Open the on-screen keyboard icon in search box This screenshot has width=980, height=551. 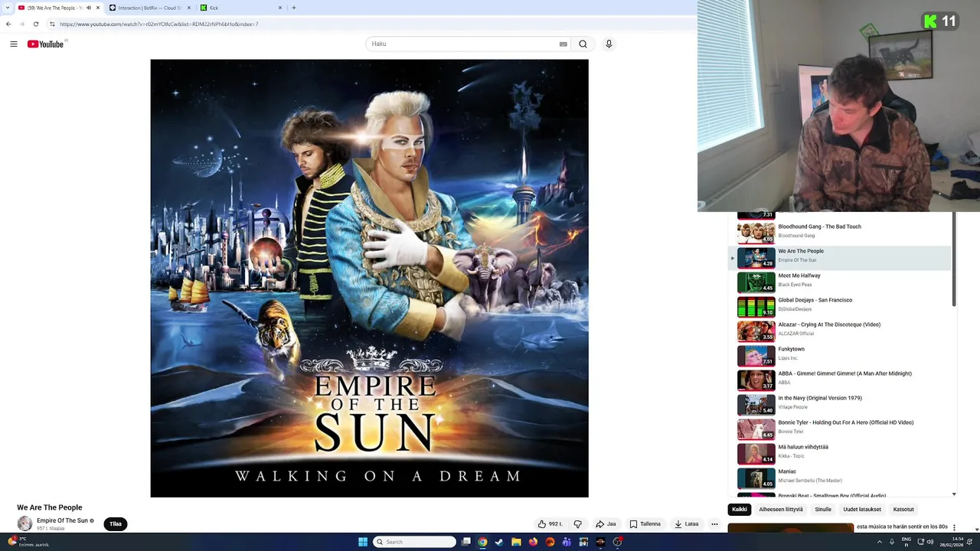[x=563, y=44]
